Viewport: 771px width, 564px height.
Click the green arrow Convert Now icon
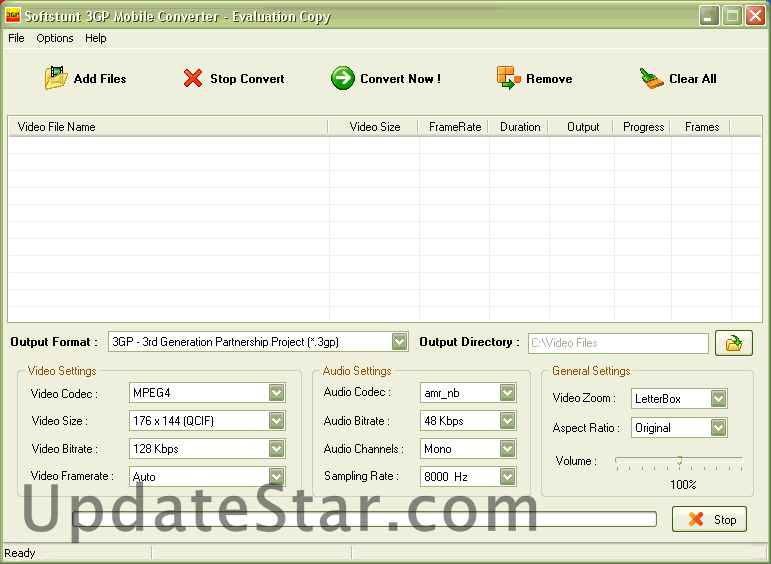[343, 78]
